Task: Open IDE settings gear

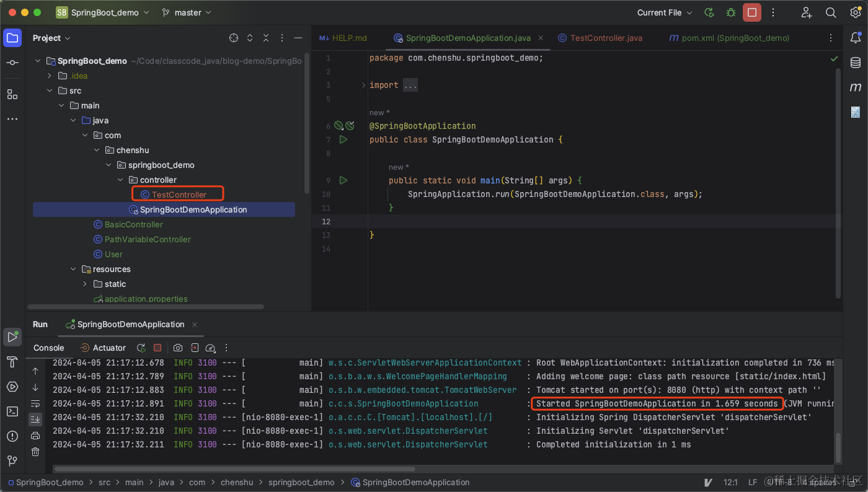Action: (x=856, y=12)
